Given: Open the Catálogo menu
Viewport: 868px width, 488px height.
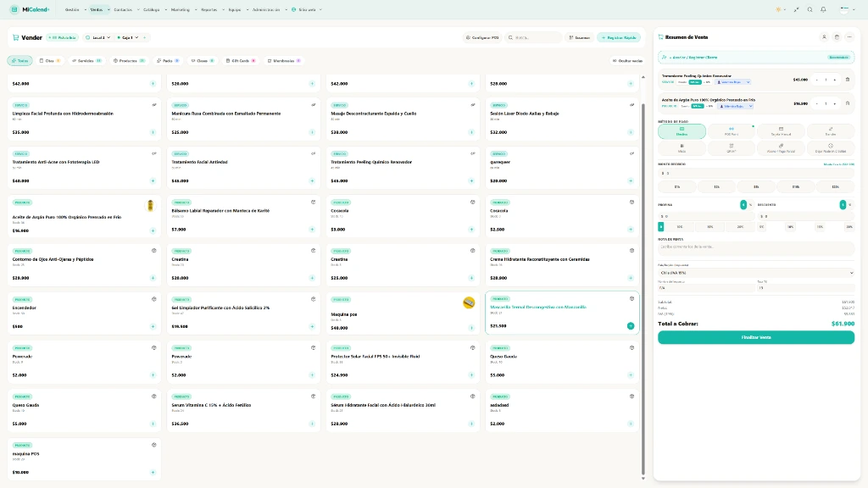Looking at the screenshot, I should click(154, 9).
